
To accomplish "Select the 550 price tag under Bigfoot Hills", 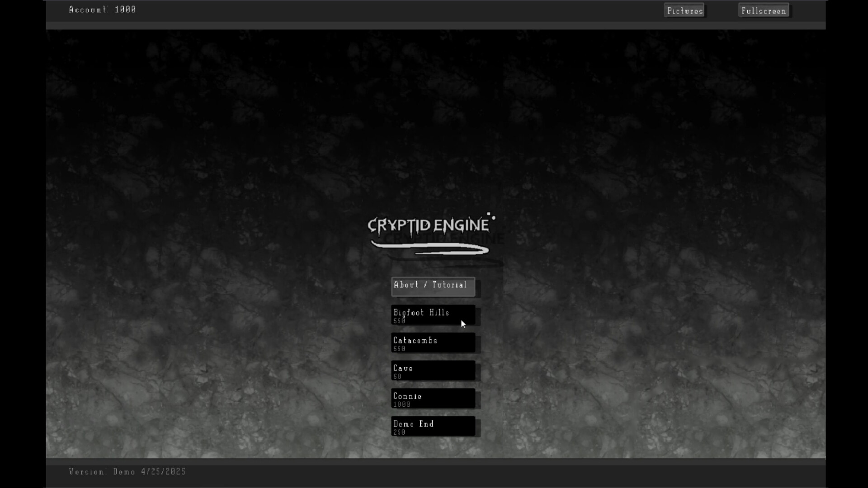I will point(400,321).
